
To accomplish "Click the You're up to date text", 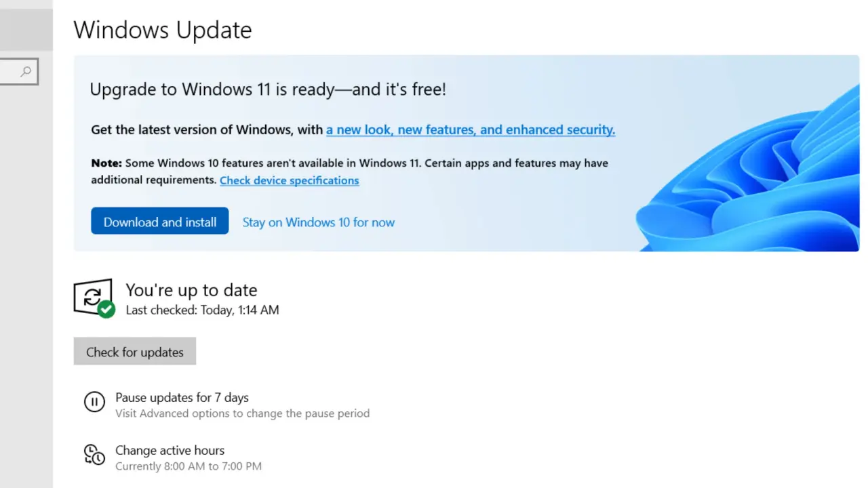I will pos(191,290).
